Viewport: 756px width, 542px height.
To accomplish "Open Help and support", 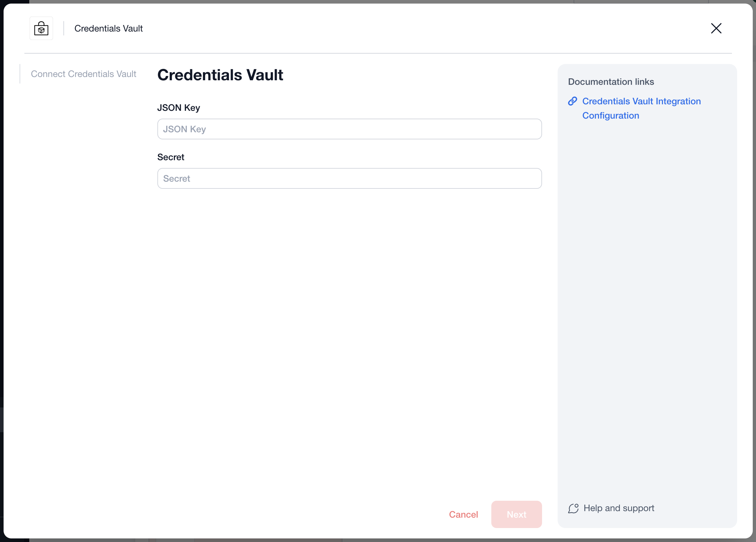I will point(619,508).
